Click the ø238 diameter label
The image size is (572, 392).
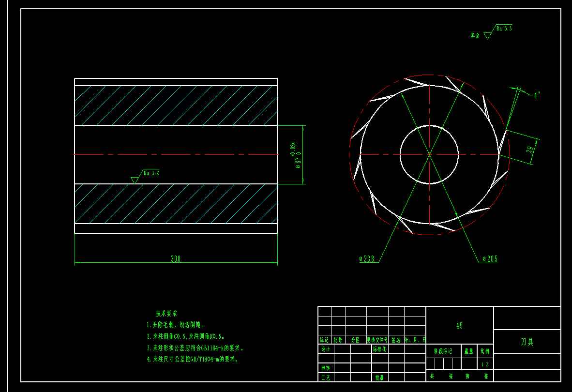click(367, 258)
